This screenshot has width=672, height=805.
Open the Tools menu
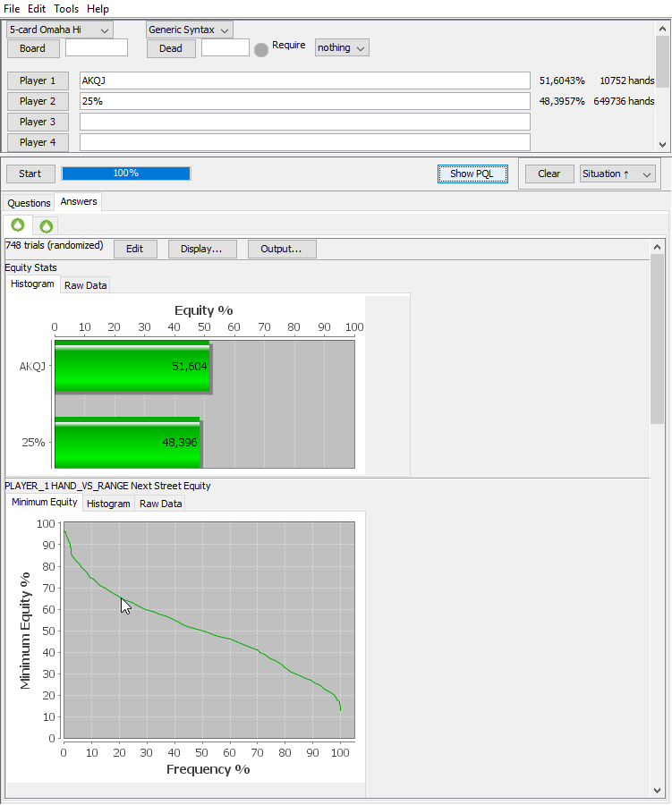coord(66,9)
